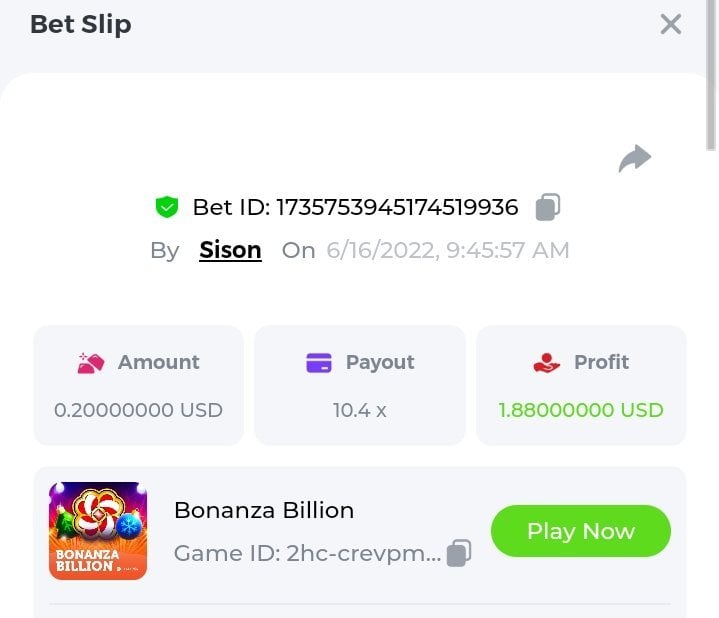
Task: Open the Bonanza Billion game thumbnail
Action: click(x=98, y=530)
